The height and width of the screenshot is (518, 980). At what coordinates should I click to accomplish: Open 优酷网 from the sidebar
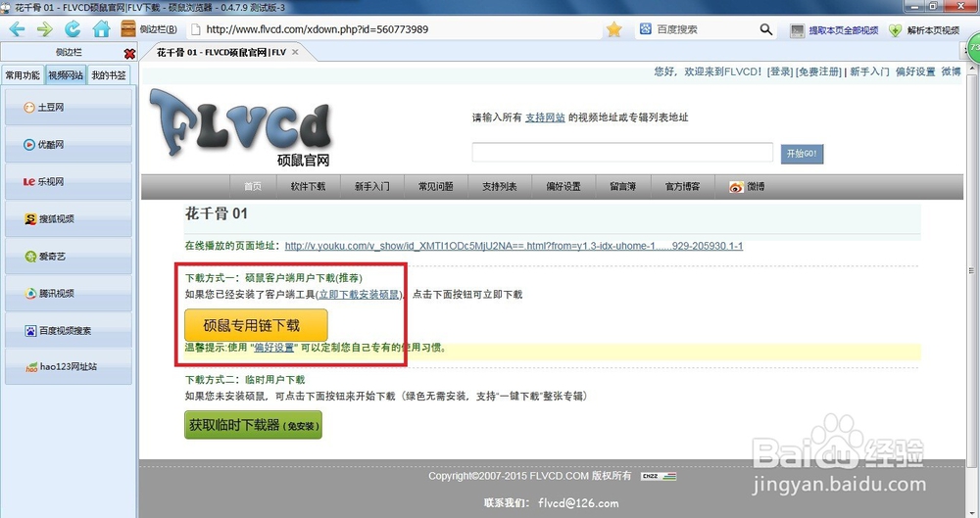(69, 144)
